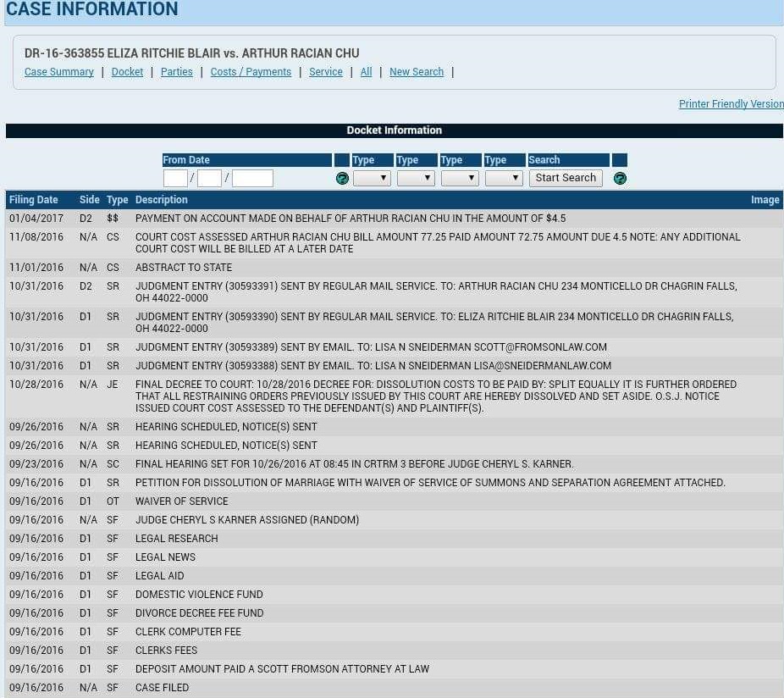Click the JE type cell
This screenshot has width=784, height=698.
pos(113,385)
